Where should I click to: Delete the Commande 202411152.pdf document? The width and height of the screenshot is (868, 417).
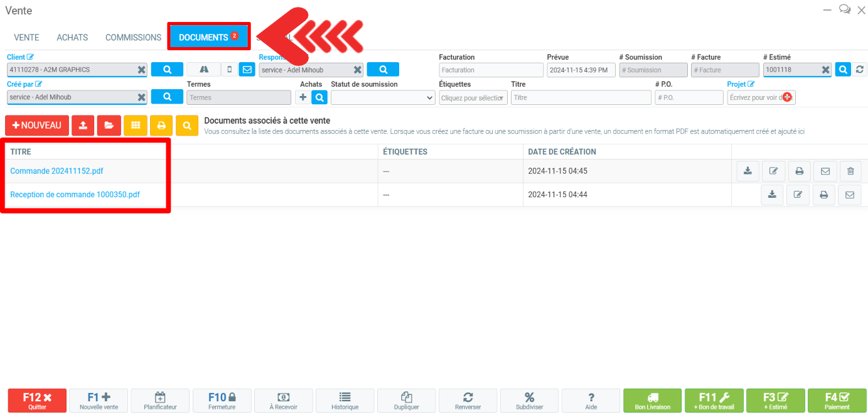coord(850,171)
